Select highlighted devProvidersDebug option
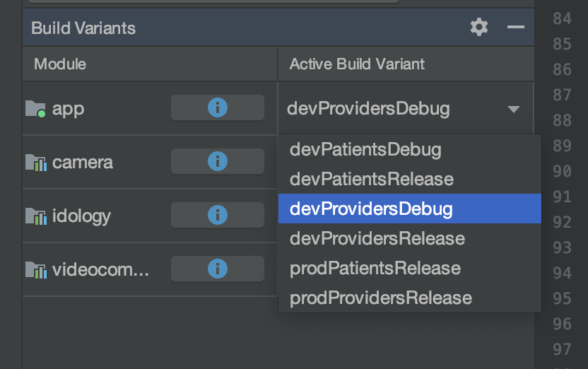The width and height of the screenshot is (588, 369). point(371,209)
